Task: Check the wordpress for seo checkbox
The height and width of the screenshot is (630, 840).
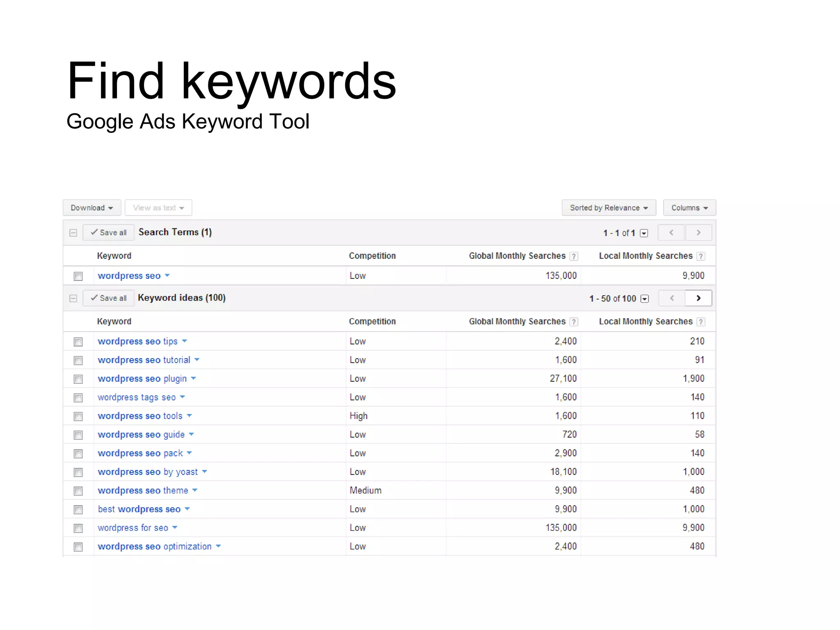Action: 78,528
